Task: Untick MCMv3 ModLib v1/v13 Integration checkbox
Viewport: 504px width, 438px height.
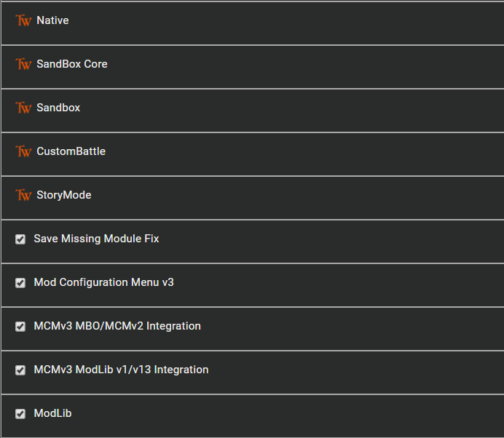Action: [x=20, y=370]
